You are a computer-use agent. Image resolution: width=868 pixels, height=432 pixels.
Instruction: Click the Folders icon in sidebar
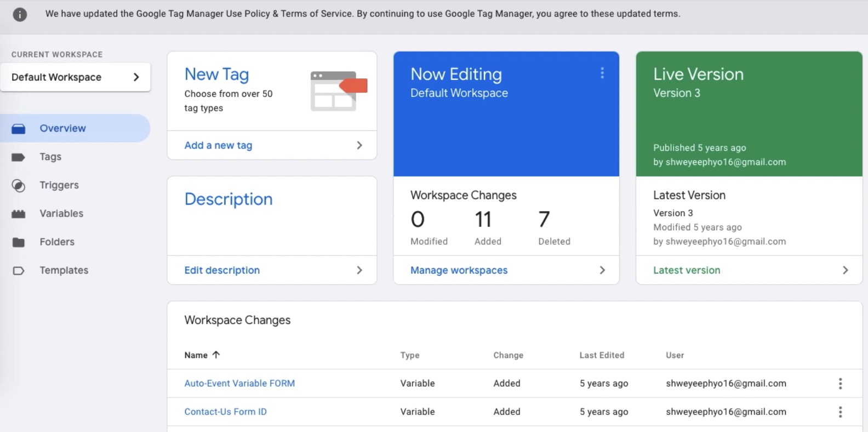point(19,242)
